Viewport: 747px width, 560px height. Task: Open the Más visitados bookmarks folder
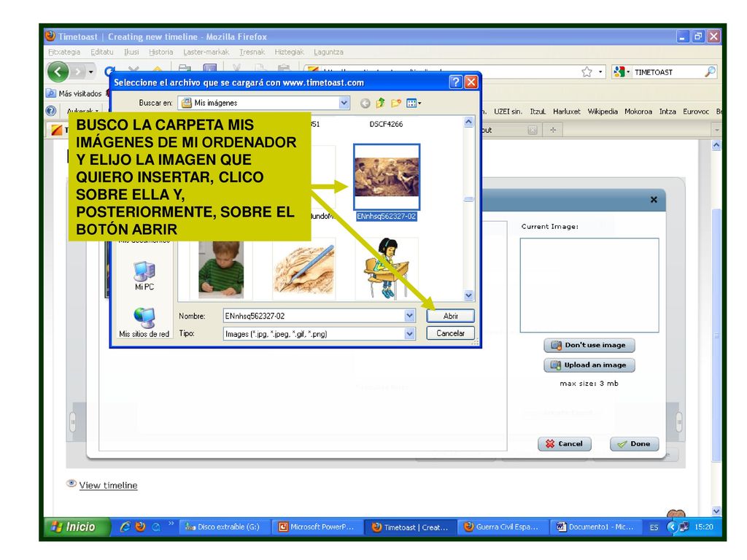click(75, 93)
